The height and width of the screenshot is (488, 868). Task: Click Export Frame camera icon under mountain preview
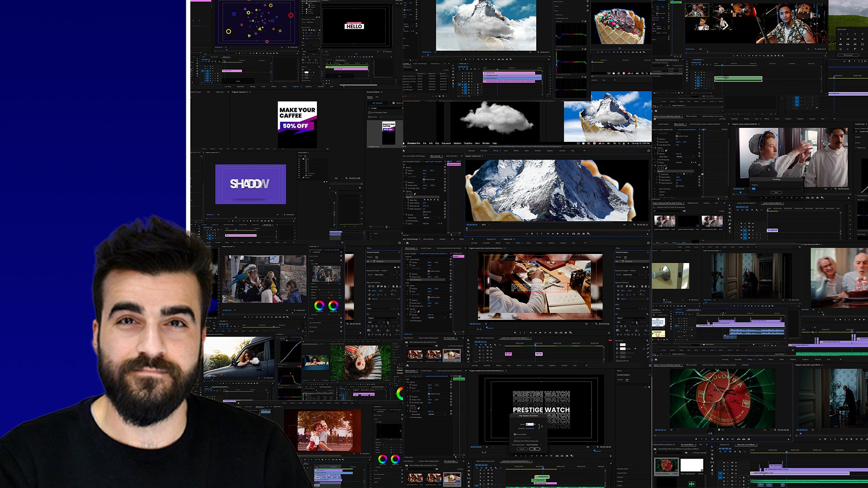(584, 234)
